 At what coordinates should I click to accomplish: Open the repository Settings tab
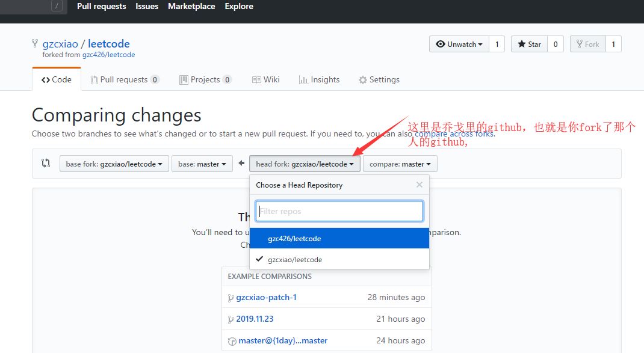[x=379, y=79]
